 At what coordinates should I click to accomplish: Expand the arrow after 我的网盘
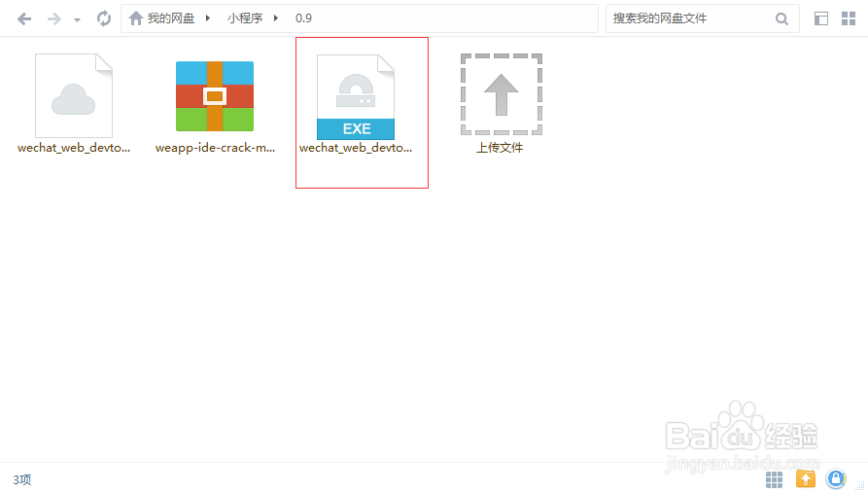click(x=208, y=18)
